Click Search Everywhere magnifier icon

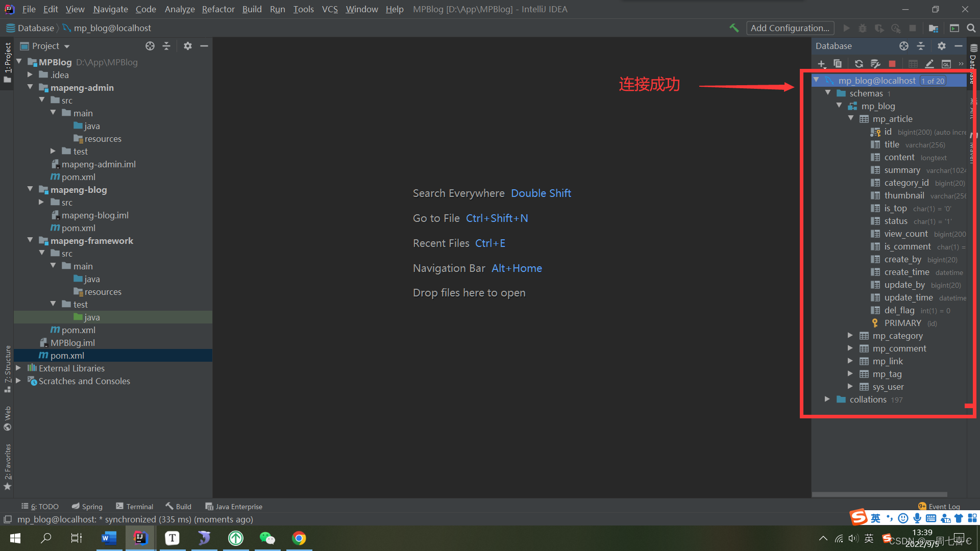[x=971, y=28]
